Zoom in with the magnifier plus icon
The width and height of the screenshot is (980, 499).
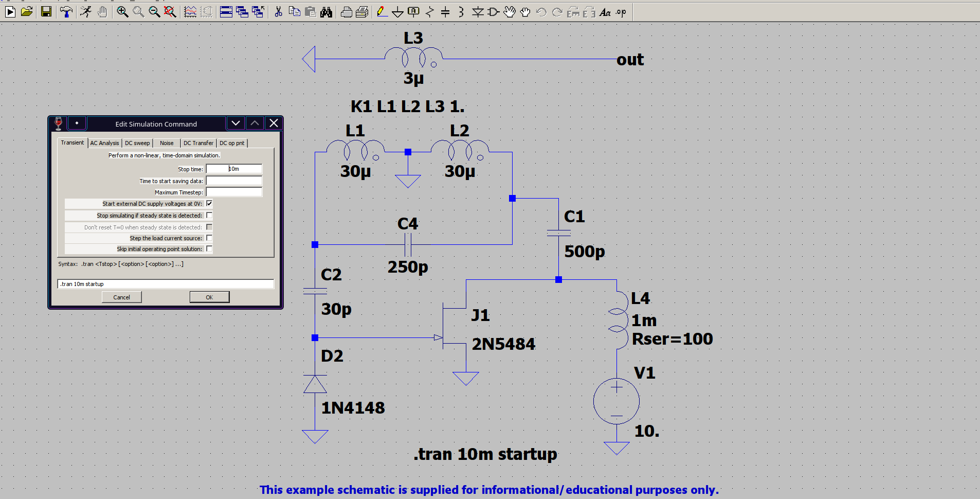point(122,12)
